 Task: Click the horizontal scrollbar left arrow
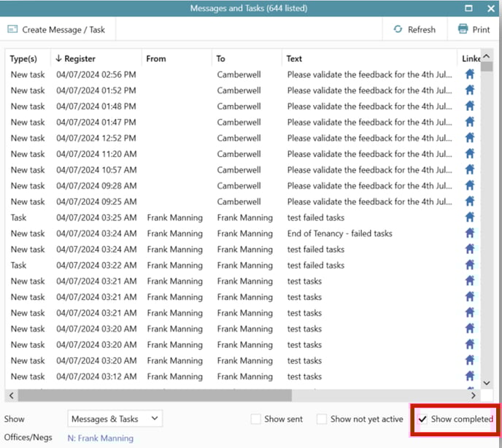click(12, 395)
